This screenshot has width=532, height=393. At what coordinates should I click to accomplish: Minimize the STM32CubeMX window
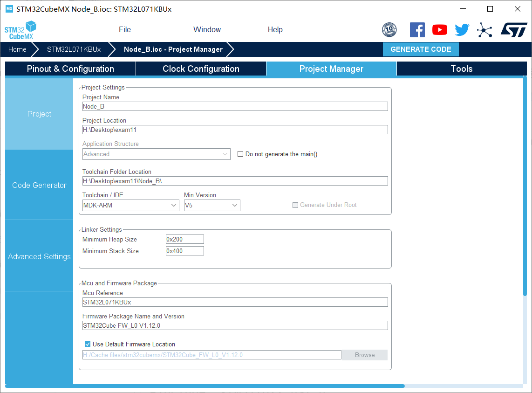[x=463, y=9]
